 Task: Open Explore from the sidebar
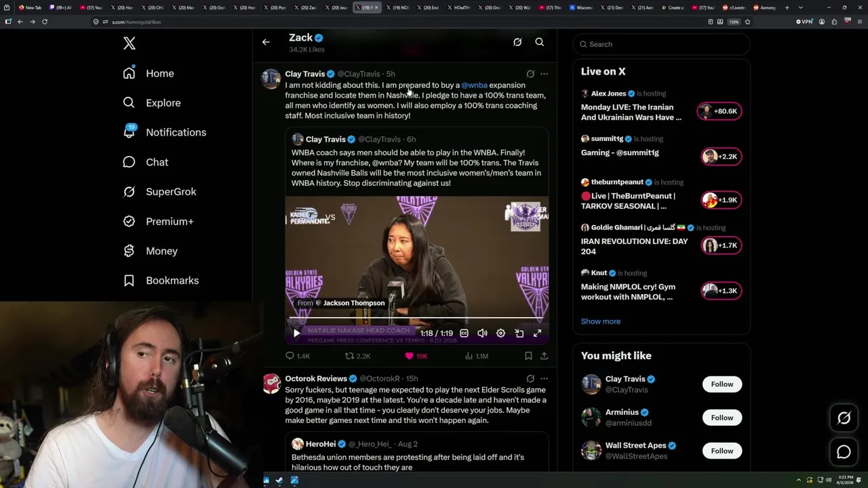[x=152, y=103]
